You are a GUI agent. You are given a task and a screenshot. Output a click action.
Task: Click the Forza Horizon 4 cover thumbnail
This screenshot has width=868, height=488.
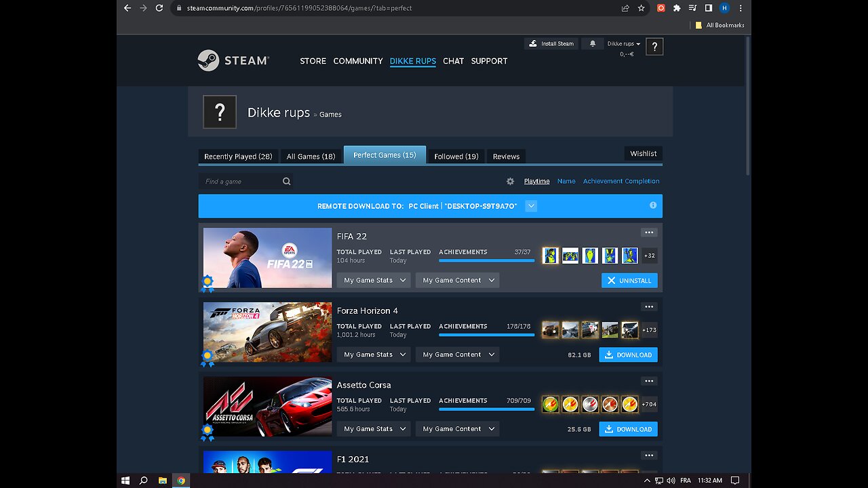click(267, 332)
